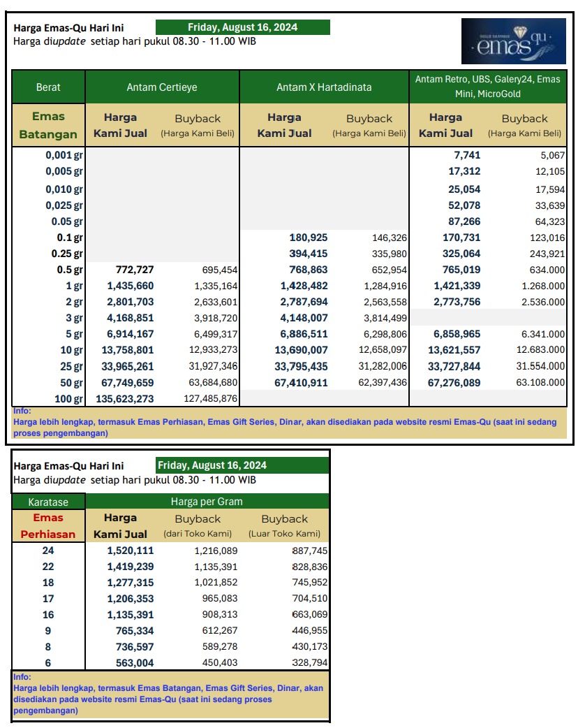Select the value 887,745
The width and height of the screenshot is (585, 728).
click(x=310, y=551)
